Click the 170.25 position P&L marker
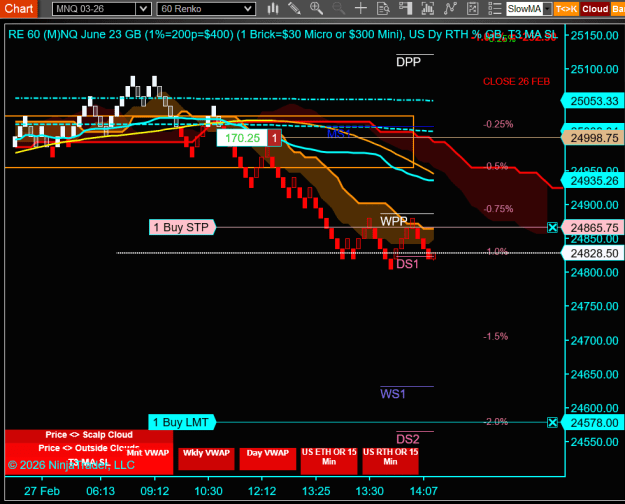This screenshot has width=625, height=504. 242,138
